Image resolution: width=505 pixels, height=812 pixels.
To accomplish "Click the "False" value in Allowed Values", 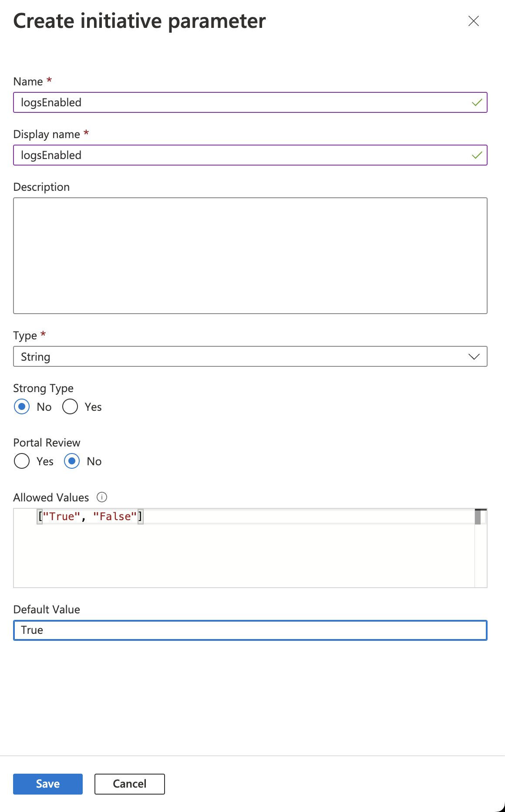I will 115,517.
